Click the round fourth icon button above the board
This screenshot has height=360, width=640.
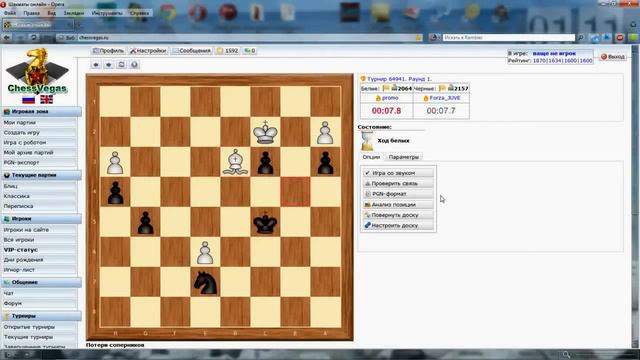(134, 64)
